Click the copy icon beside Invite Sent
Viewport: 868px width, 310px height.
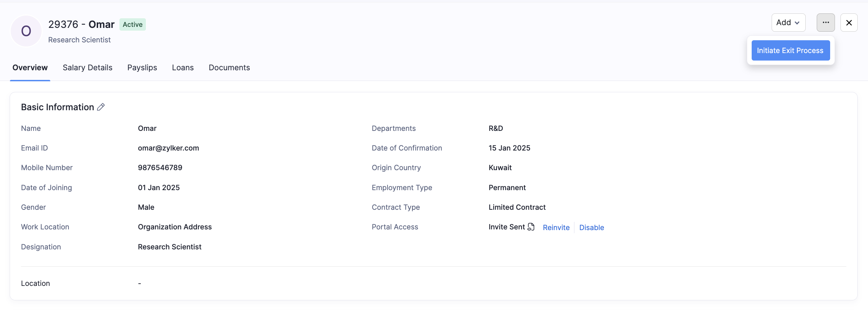click(531, 227)
